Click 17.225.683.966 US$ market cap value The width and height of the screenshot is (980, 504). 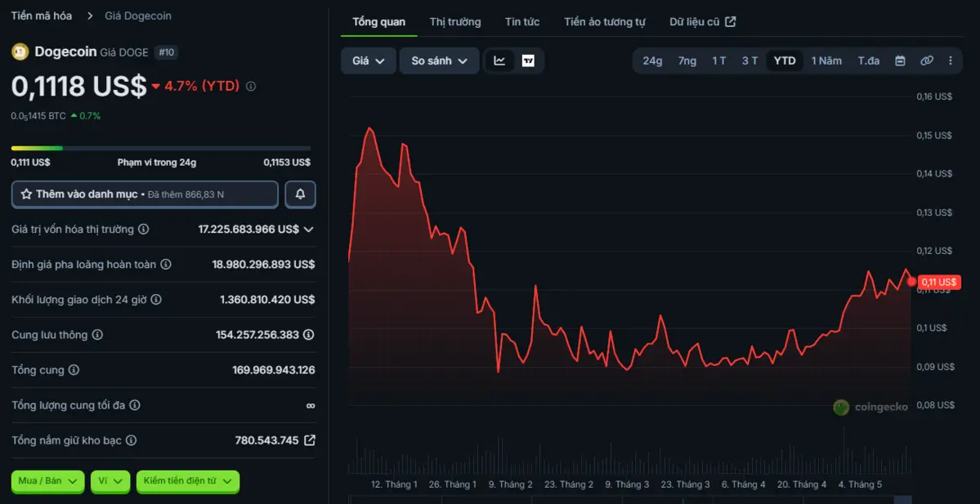click(x=248, y=230)
